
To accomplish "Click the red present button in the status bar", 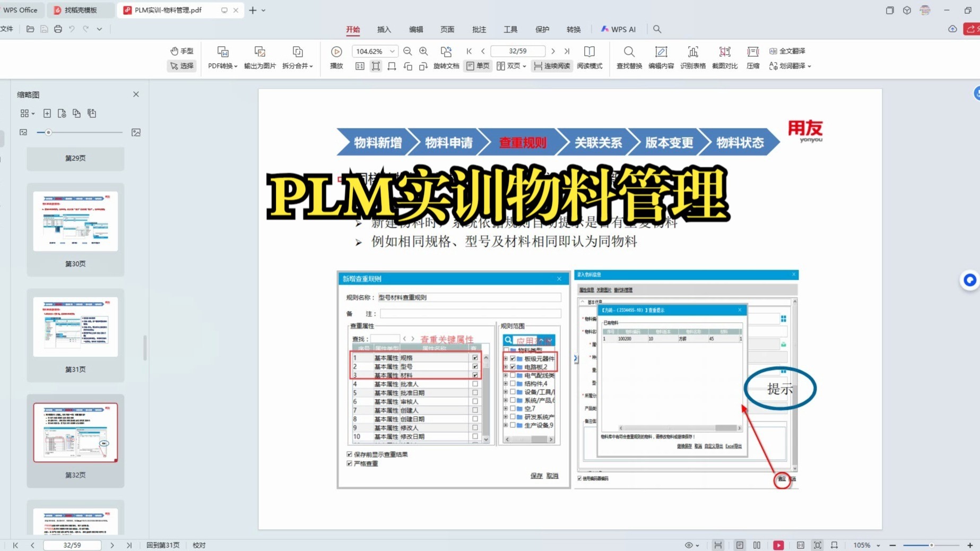I will [778, 545].
